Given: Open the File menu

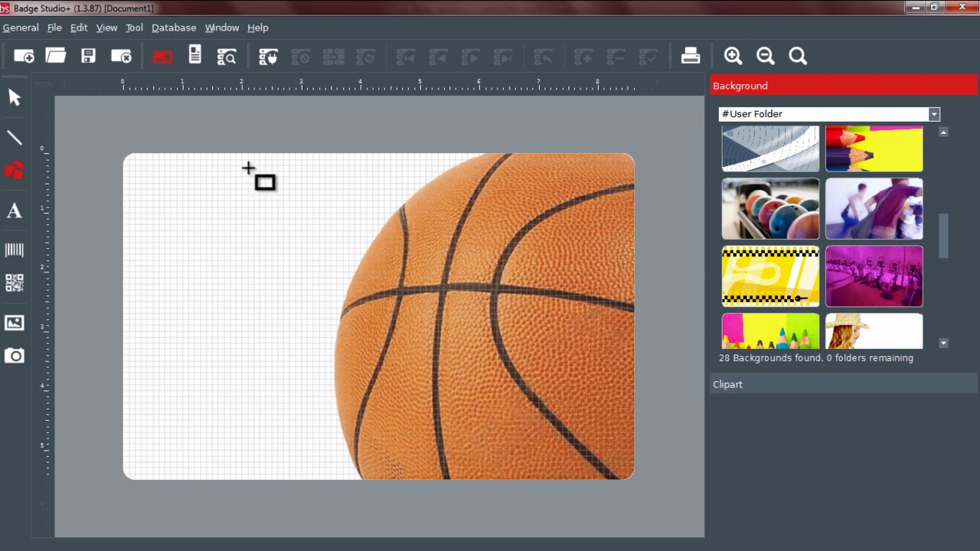Looking at the screenshot, I should pos(54,28).
